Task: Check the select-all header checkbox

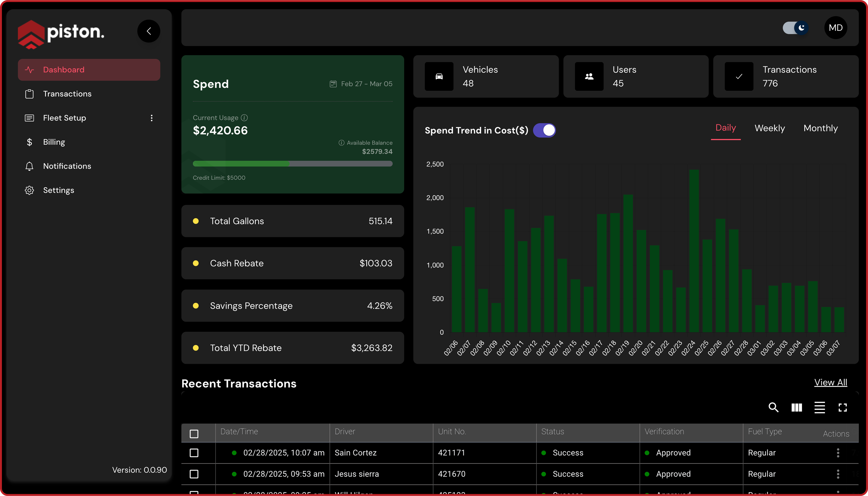Action: click(x=194, y=434)
